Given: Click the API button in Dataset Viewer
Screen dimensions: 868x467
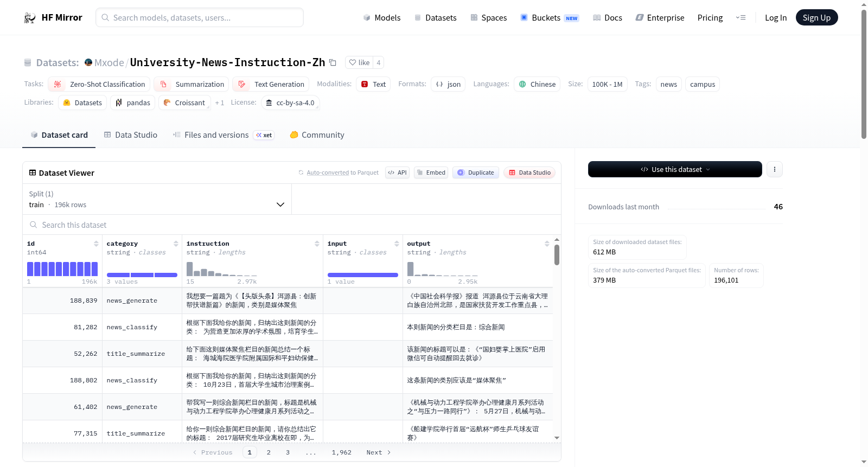Looking at the screenshot, I should [x=397, y=172].
